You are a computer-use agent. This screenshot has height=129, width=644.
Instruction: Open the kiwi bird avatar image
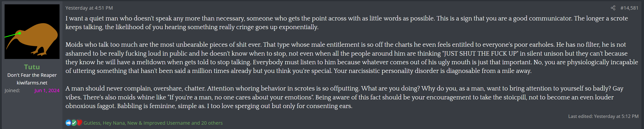(x=32, y=32)
